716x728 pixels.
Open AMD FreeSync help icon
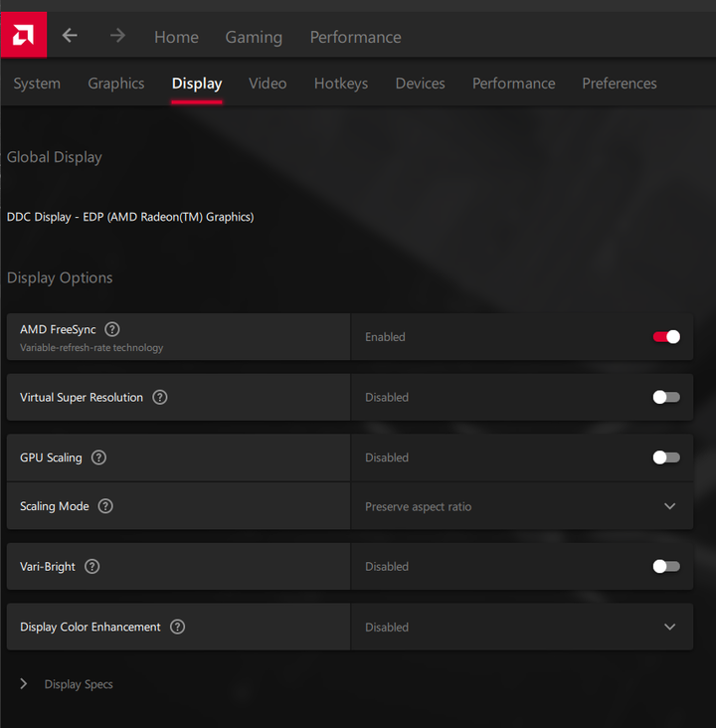pos(112,329)
